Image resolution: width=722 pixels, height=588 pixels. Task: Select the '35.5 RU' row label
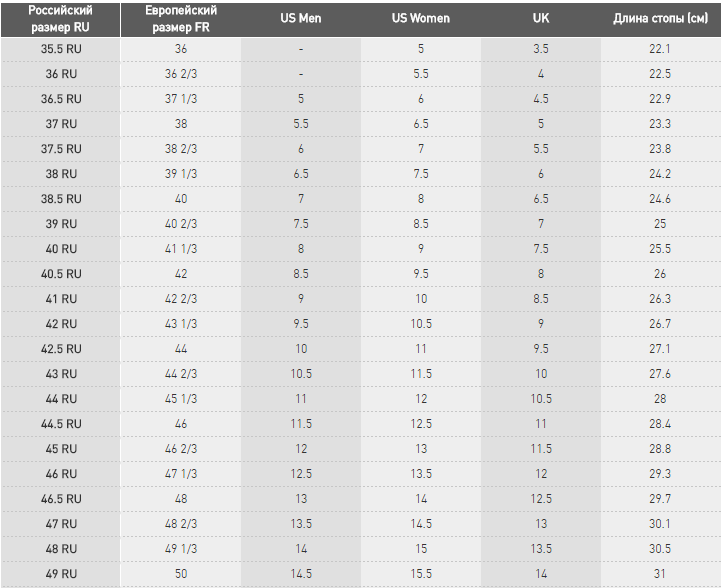pos(60,49)
